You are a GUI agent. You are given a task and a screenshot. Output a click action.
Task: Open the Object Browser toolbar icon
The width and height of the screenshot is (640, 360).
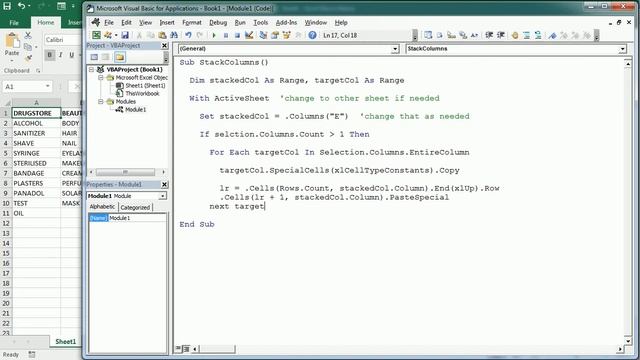coord(287,35)
